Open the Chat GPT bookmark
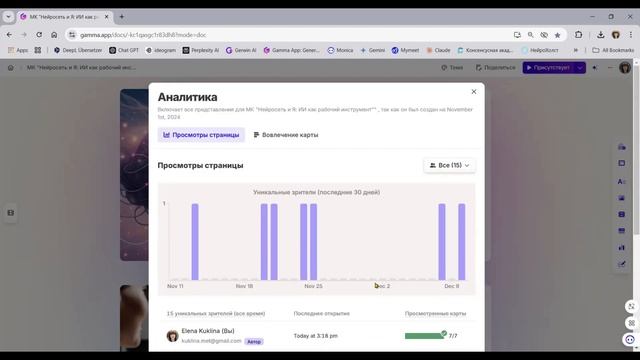 point(124,50)
